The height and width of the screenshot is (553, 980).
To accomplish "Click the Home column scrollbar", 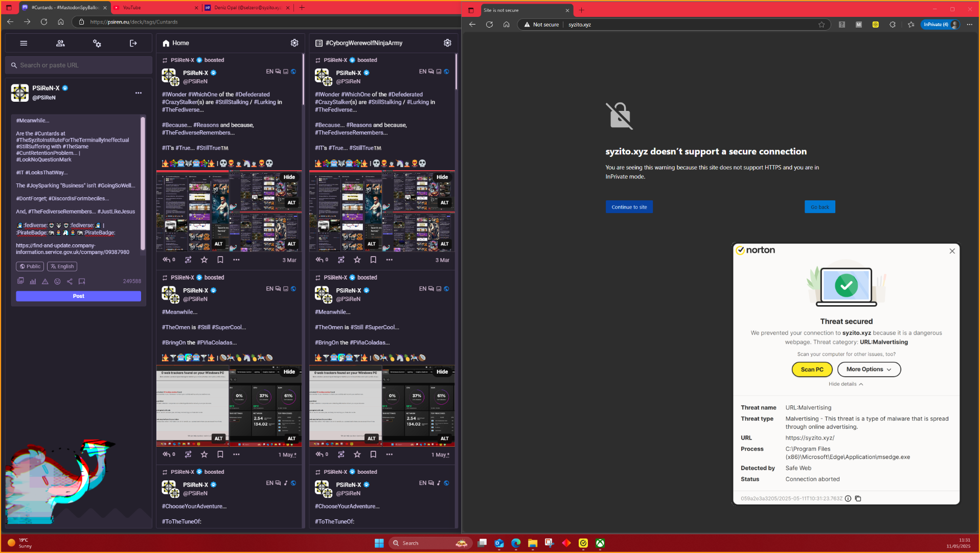I will click(303, 79).
